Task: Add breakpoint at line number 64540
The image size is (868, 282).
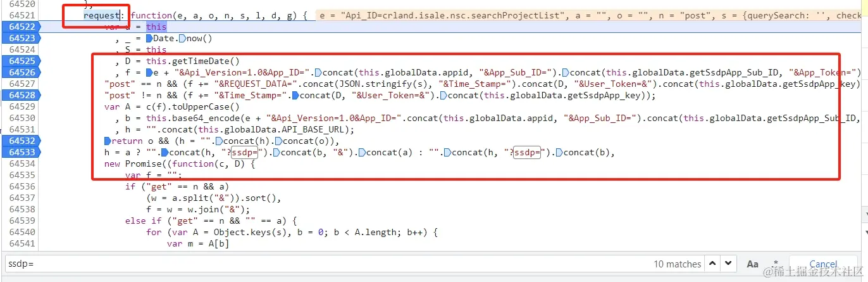Action: [22, 232]
